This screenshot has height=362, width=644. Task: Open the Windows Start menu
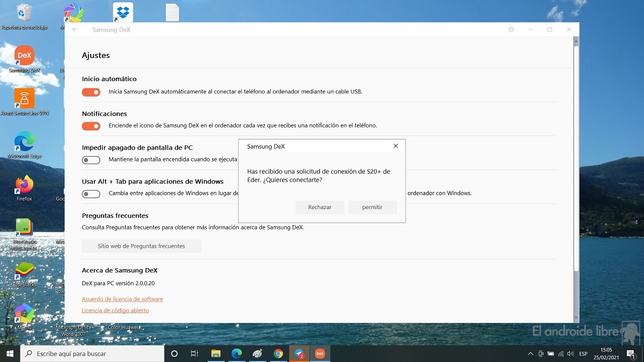click(x=10, y=353)
